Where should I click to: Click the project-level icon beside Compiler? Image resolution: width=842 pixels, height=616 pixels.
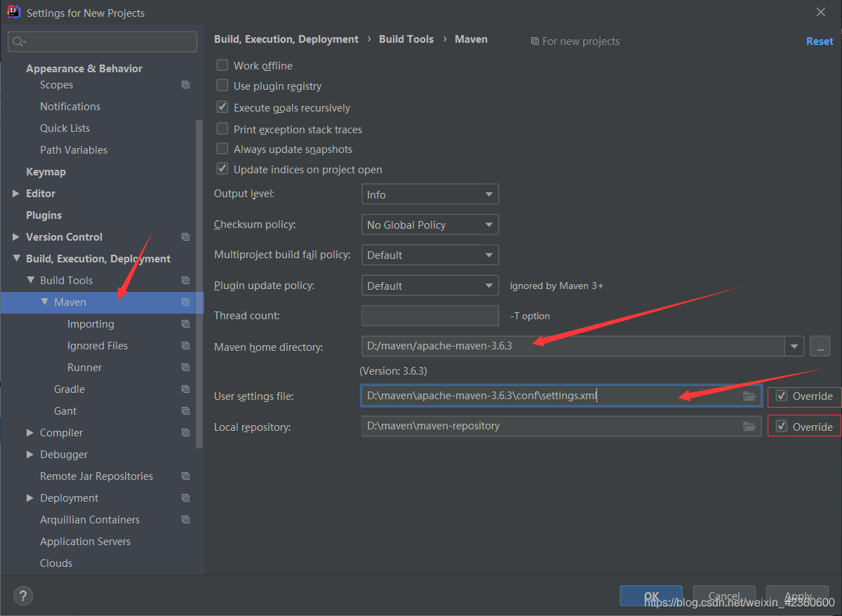[x=185, y=433]
